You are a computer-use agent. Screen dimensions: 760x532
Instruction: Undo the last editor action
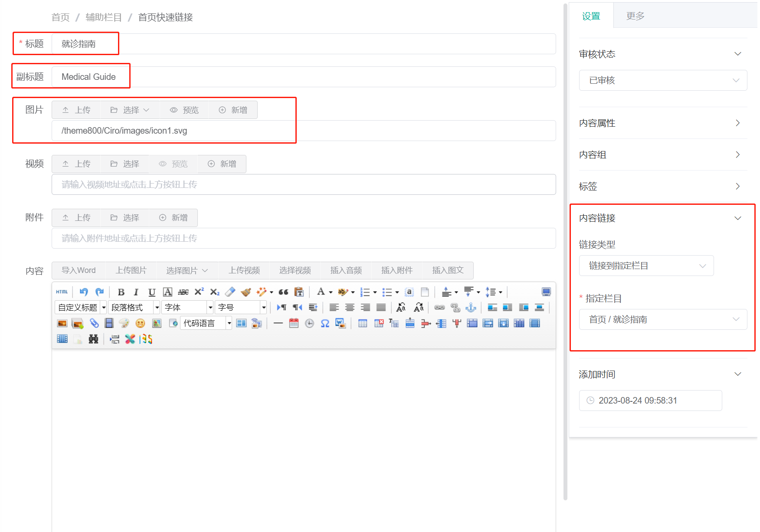pos(84,292)
